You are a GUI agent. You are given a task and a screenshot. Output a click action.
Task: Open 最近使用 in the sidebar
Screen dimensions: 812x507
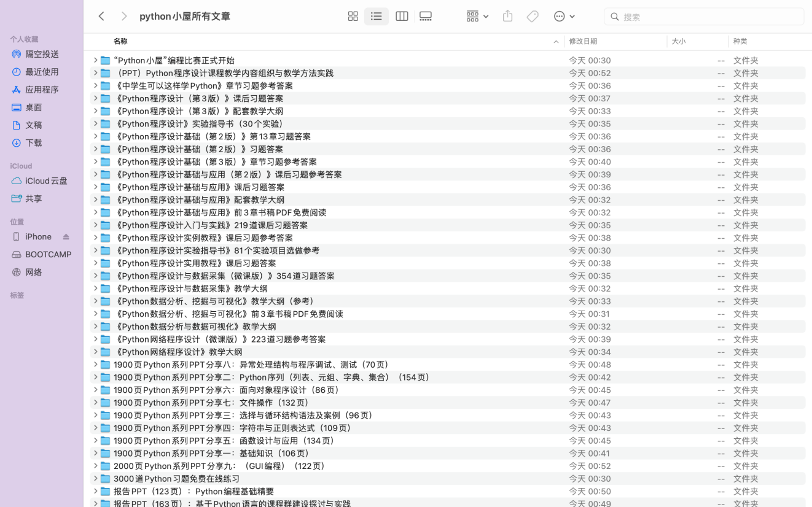(42, 72)
